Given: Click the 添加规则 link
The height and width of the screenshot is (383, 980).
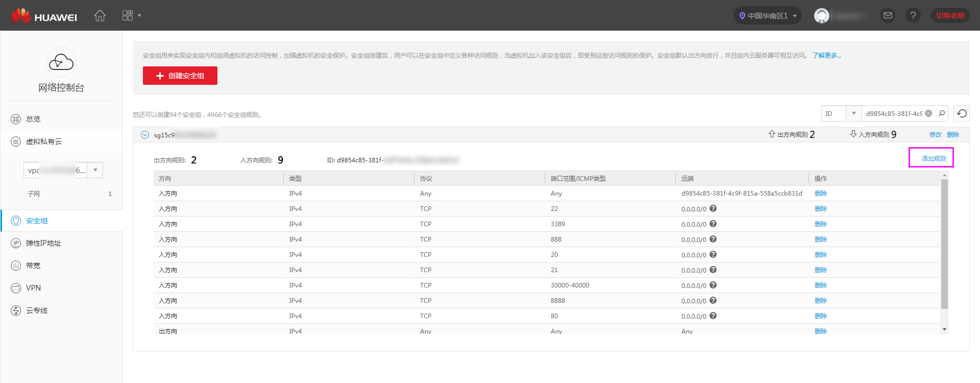Looking at the screenshot, I should pos(934,159).
